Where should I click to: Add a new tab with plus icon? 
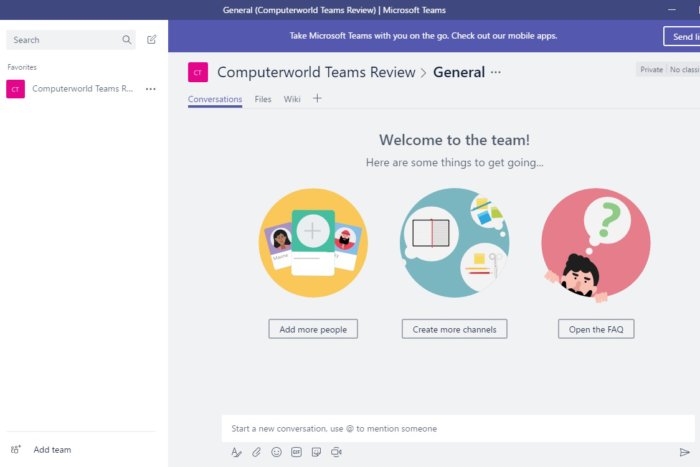pyautogui.click(x=317, y=98)
